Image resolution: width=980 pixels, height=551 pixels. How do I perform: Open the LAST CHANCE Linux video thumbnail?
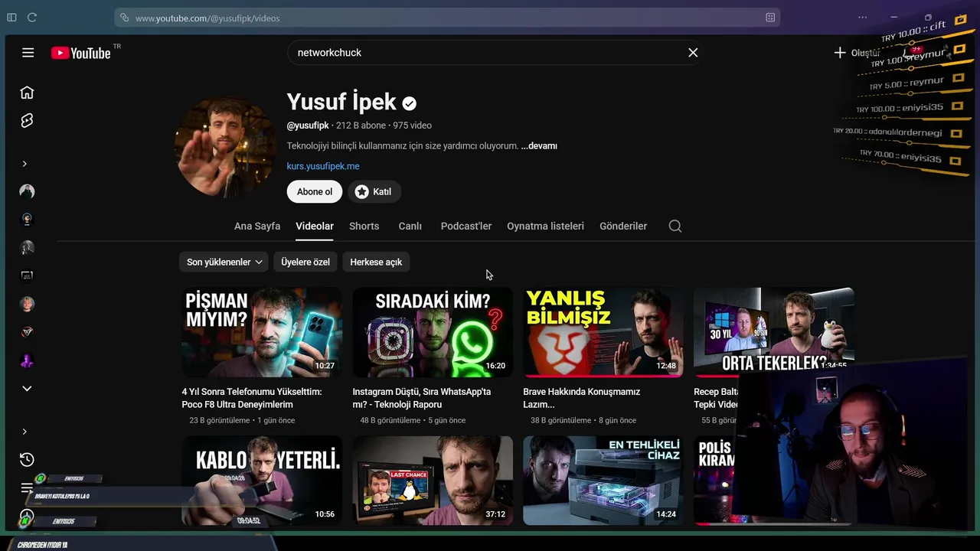click(x=433, y=481)
